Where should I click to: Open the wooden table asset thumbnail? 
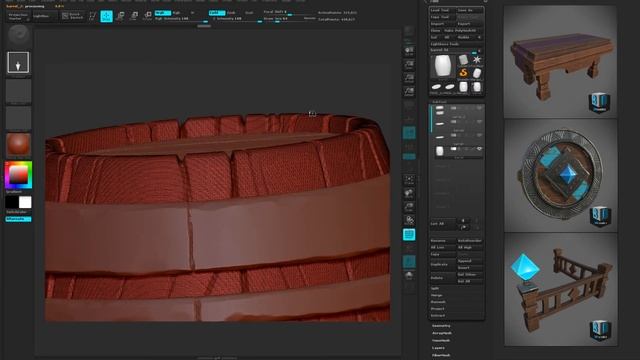[x=560, y=61]
